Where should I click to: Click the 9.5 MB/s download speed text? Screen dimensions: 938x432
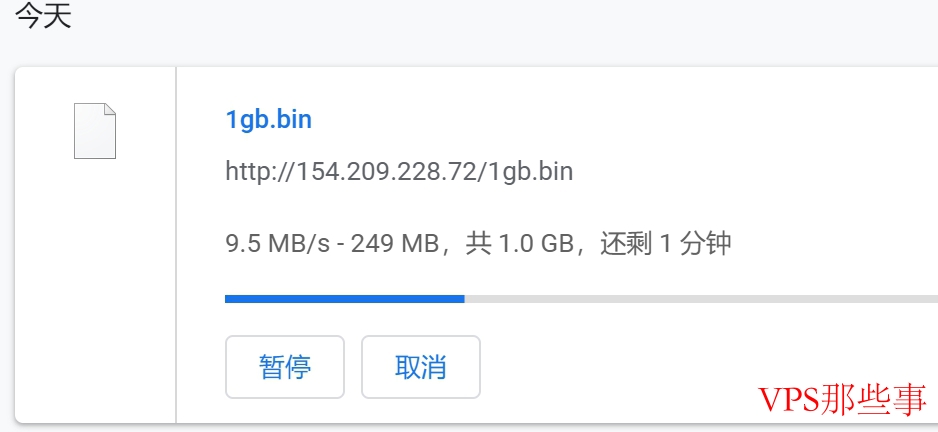[278, 244]
